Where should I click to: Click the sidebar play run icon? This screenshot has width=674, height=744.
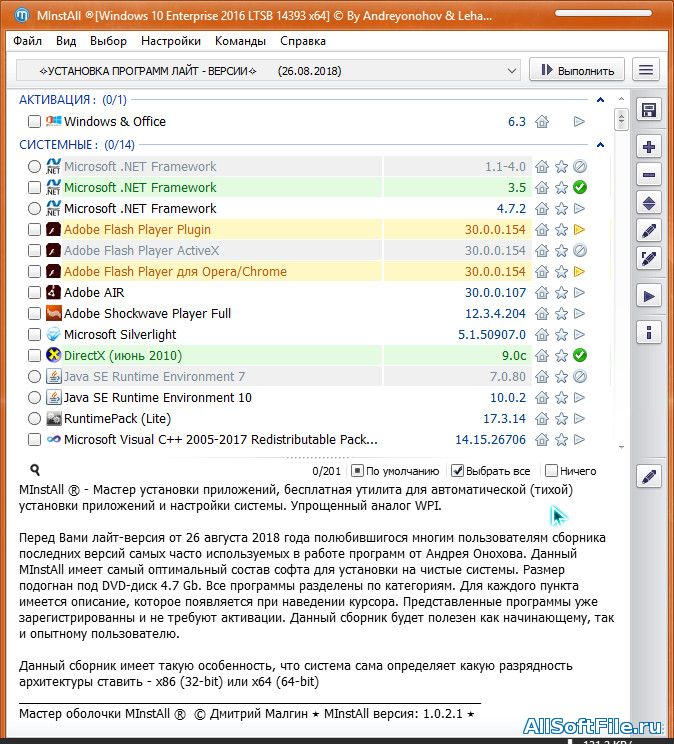tap(648, 297)
